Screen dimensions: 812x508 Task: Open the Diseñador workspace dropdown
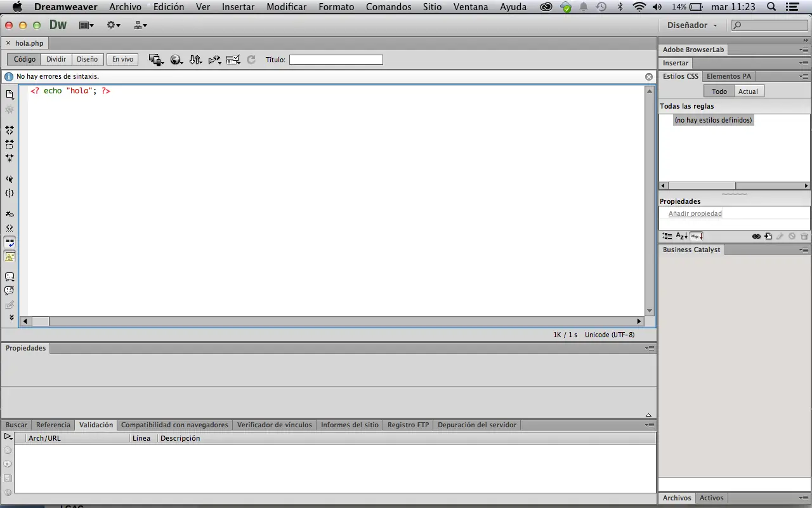pyautogui.click(x=691, y=25)
